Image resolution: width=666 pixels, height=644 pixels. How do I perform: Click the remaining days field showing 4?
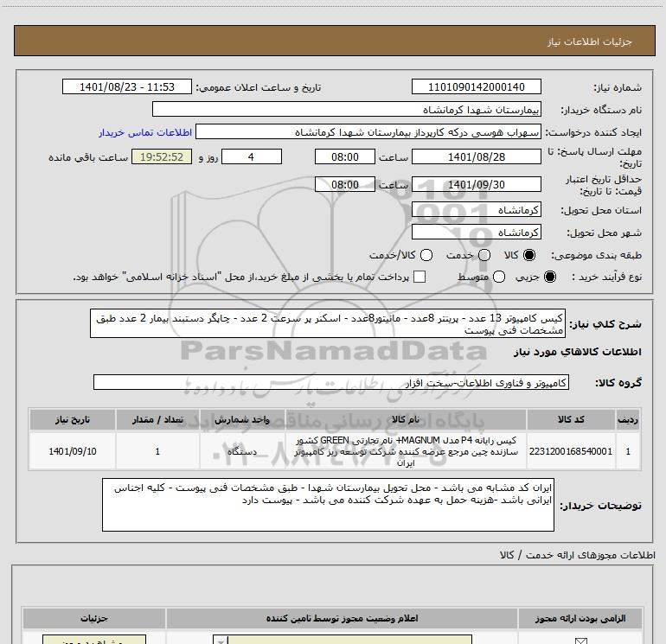pos(252,156)
